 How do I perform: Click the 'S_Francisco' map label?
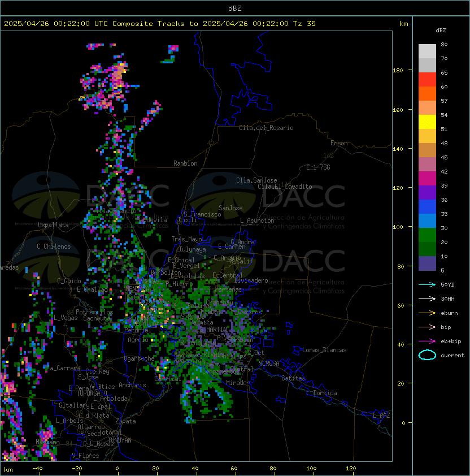coord(202,214)
